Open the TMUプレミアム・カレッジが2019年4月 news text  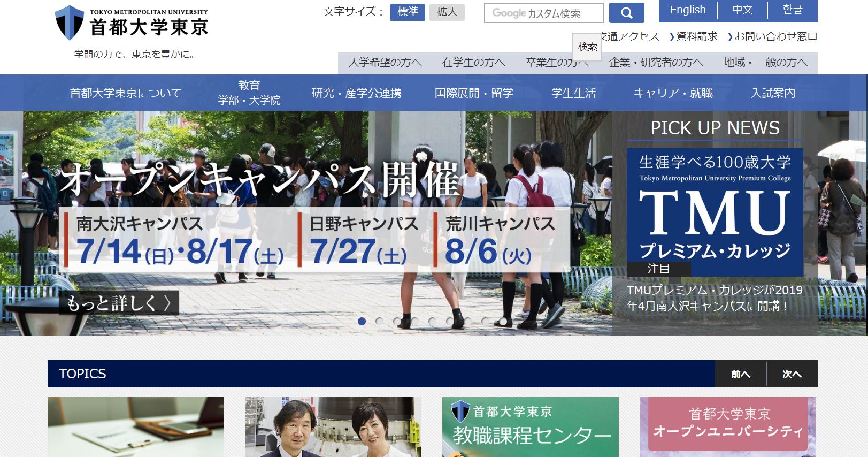pyautogui.click(x=715, y=298)
